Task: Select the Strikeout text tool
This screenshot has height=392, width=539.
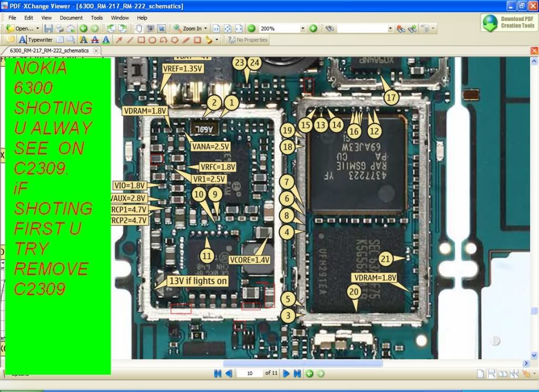Action: click(x=95, y=40)
